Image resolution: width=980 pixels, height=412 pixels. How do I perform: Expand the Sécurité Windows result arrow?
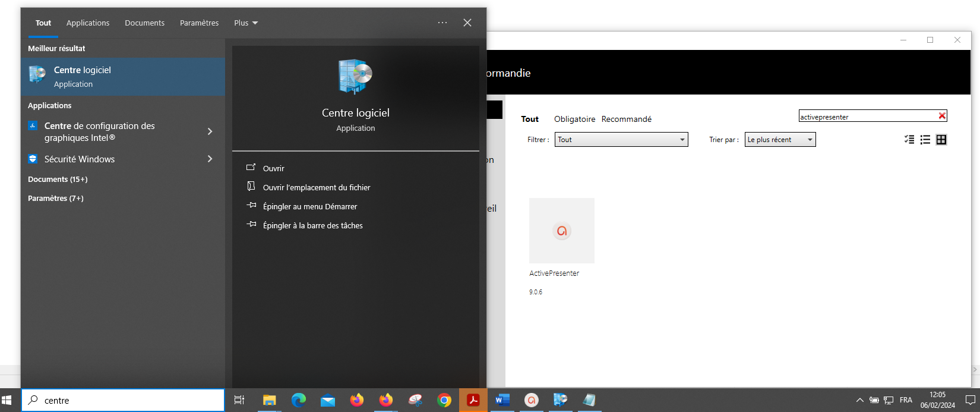click(x=210, y=159)
